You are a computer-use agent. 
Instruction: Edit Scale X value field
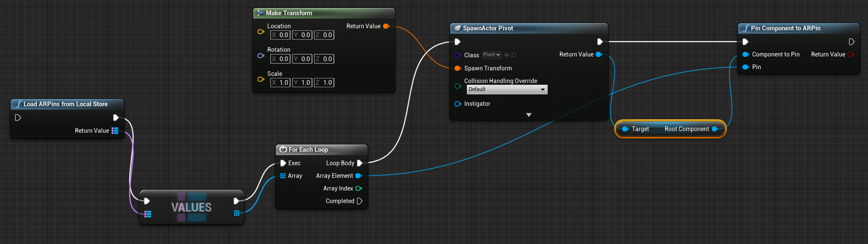click(280, 83)
